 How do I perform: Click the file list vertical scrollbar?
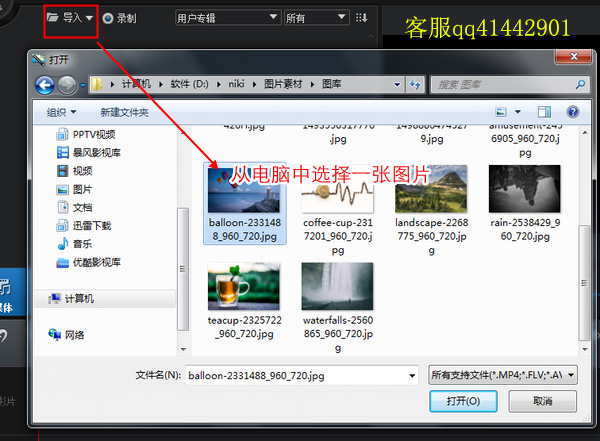[584, 283]
